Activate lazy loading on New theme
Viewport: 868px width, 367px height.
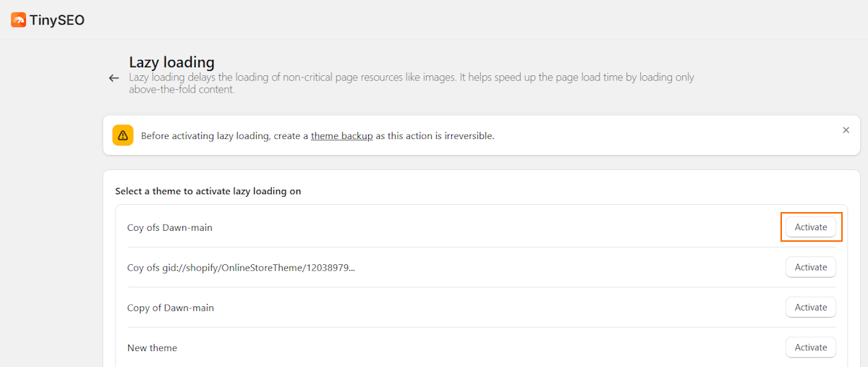(x=811, y=347)
